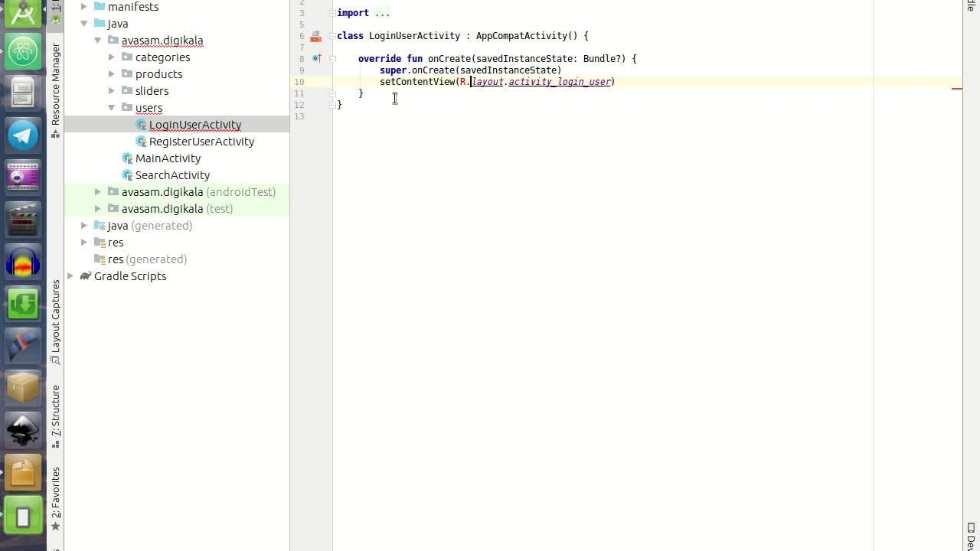Open the Layout Captures side tab

[56, 321]
